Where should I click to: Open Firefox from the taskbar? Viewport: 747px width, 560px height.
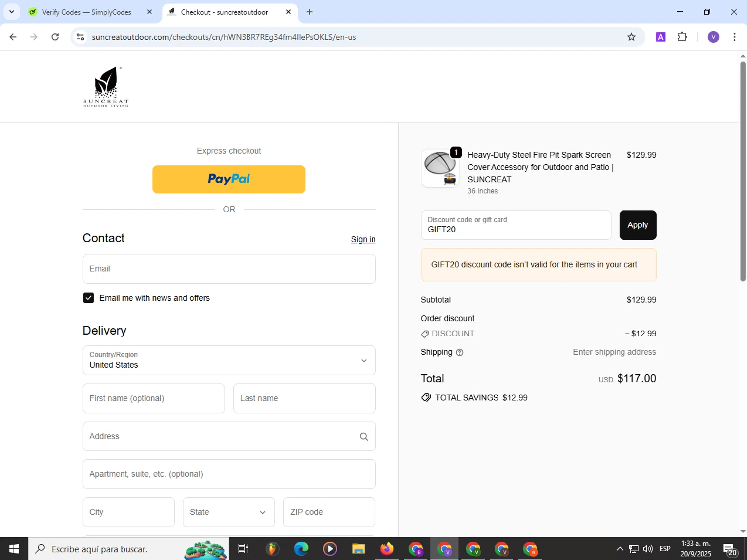point(387,549)
